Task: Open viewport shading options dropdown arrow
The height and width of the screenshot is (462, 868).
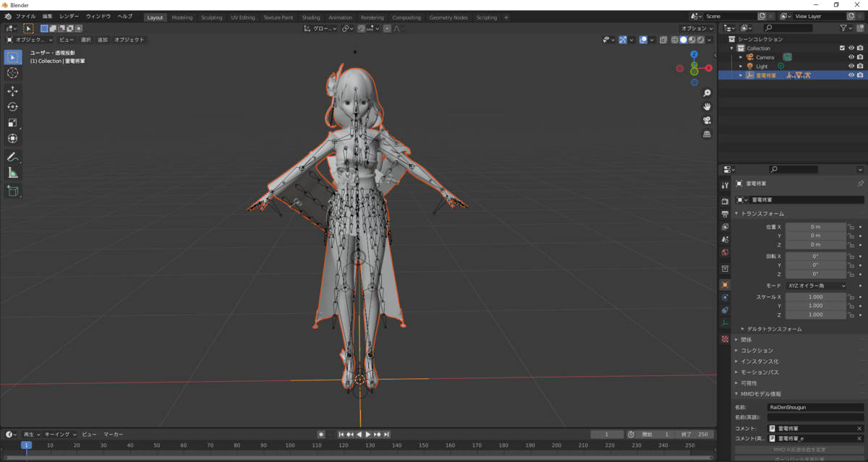Action: (x=710, y=40)
